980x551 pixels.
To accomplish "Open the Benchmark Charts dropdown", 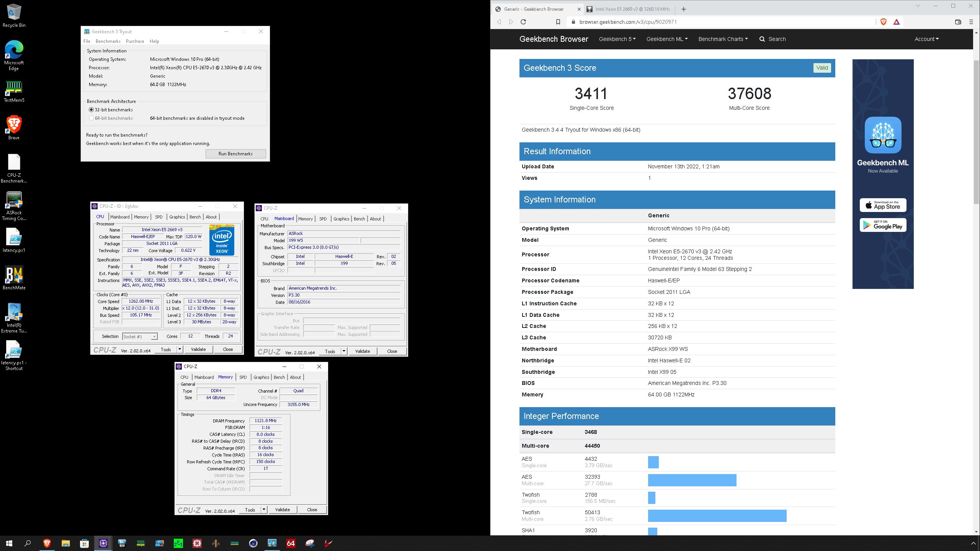I will click(723, 39).
